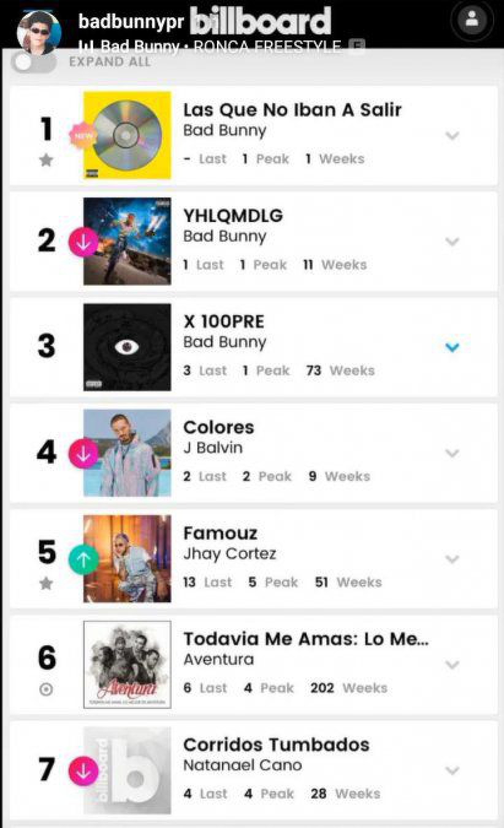Click the NEW badge on rank 1
The width and height of the screenshot is (504, 828).
84,136
